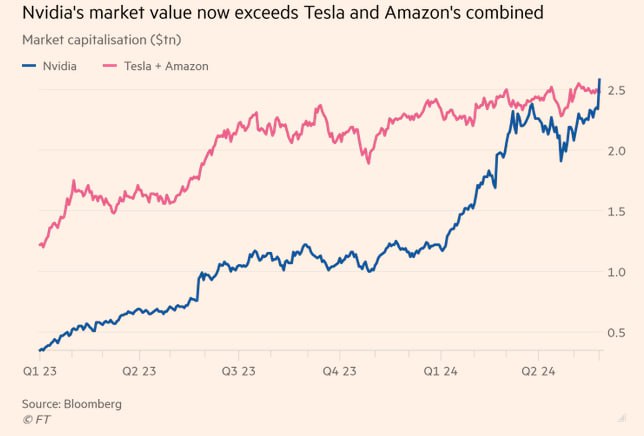Screen dimensions: 644x436
Task: Select the 0.5 y-axis value
Action: pyautogui.click(x=616, y=333)
